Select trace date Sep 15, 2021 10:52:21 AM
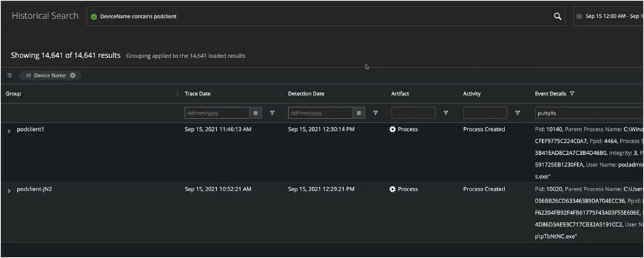644x258 pixels. point(218,189)
